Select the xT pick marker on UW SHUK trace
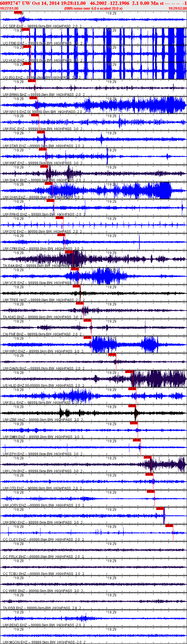This screenshot has width=187, height=644. coord(44,166)
